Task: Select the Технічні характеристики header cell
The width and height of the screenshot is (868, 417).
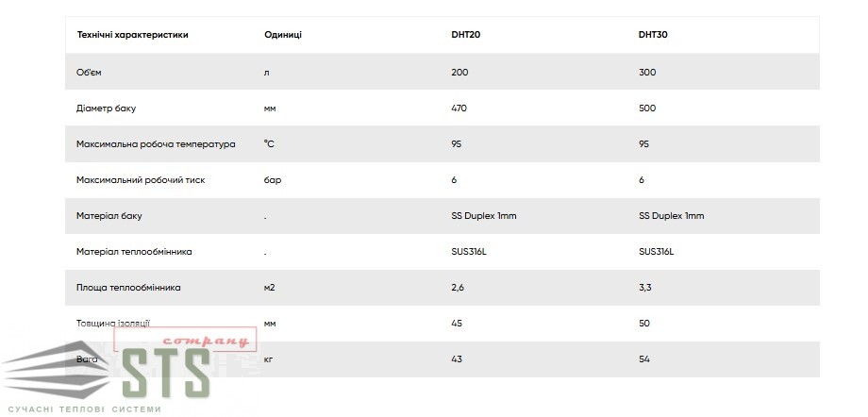Action: [x=132, y=34]
